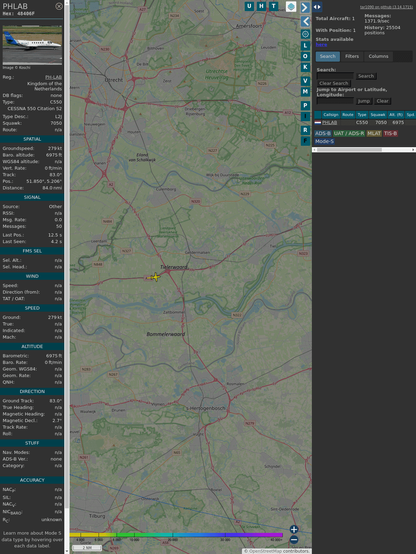Switch to the Columns tab
The height and width of the screenshot is (554, 416).
tap(378, 56)
